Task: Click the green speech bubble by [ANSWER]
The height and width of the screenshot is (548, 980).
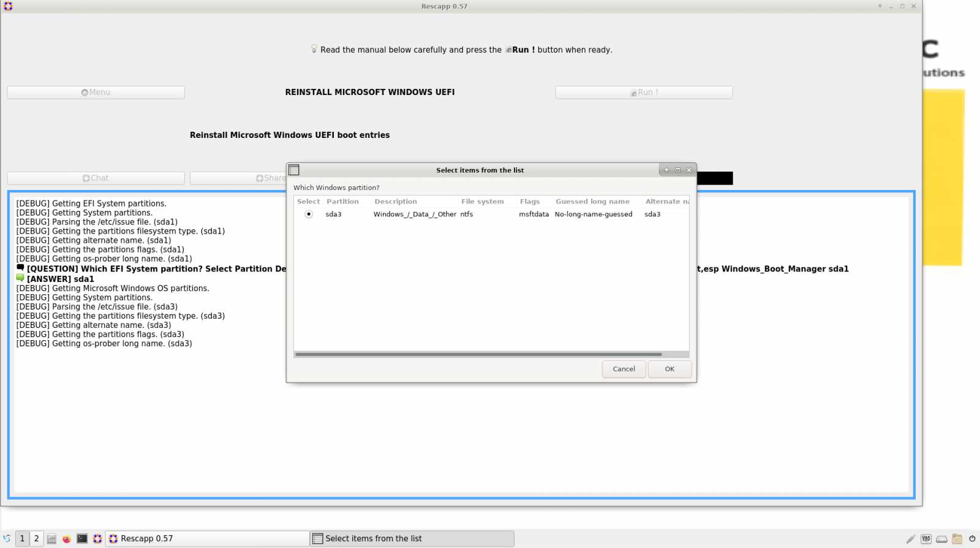Action: coord(20,278)
